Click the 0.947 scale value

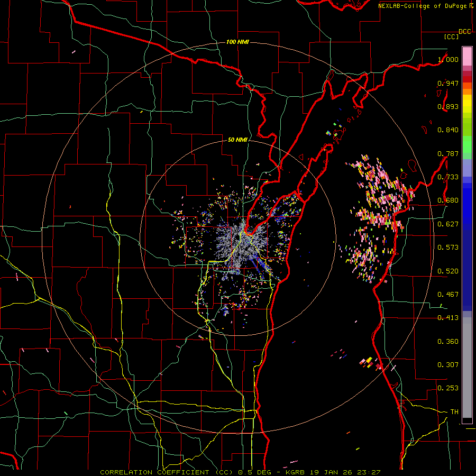point(448,83)
